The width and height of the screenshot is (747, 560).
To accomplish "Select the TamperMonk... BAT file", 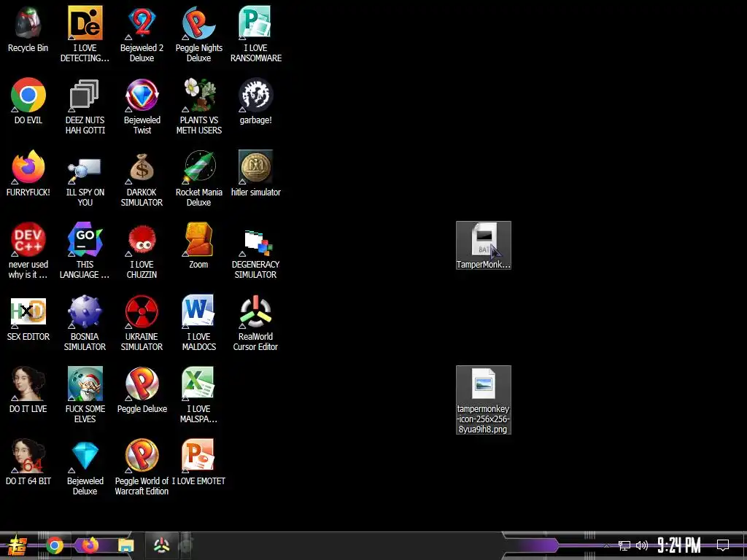I will coord(484,245).
